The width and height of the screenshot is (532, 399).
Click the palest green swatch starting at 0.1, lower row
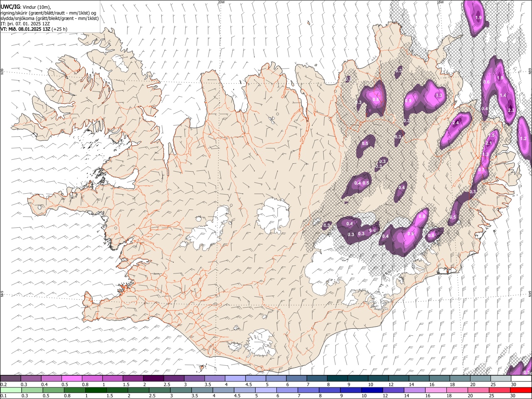[10, 390]
